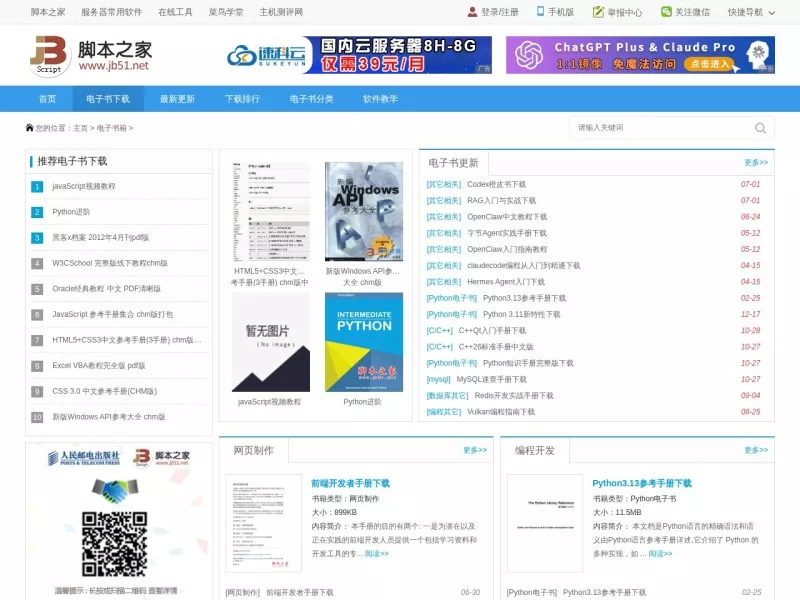Open 黑客x档案 2012年4月刊pdf版
This screenshot has height=600, width=800.
coord(101,237)
